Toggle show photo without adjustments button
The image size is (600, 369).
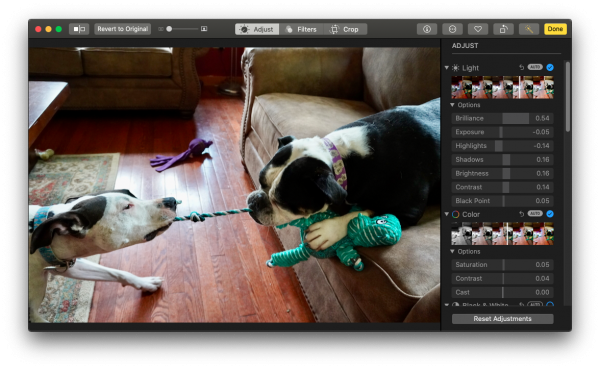pos(79,29)
